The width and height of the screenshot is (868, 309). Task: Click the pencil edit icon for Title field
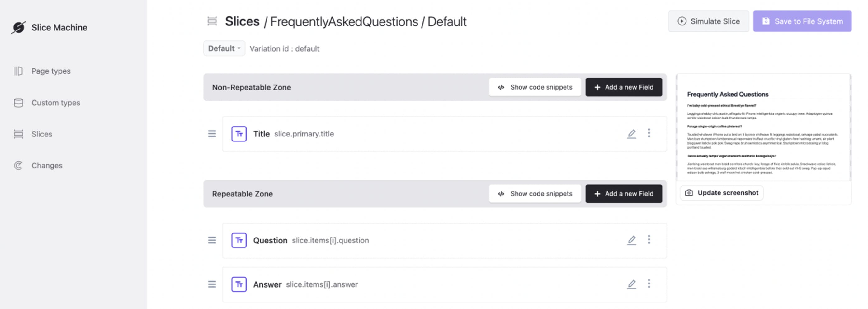point(631,134)
